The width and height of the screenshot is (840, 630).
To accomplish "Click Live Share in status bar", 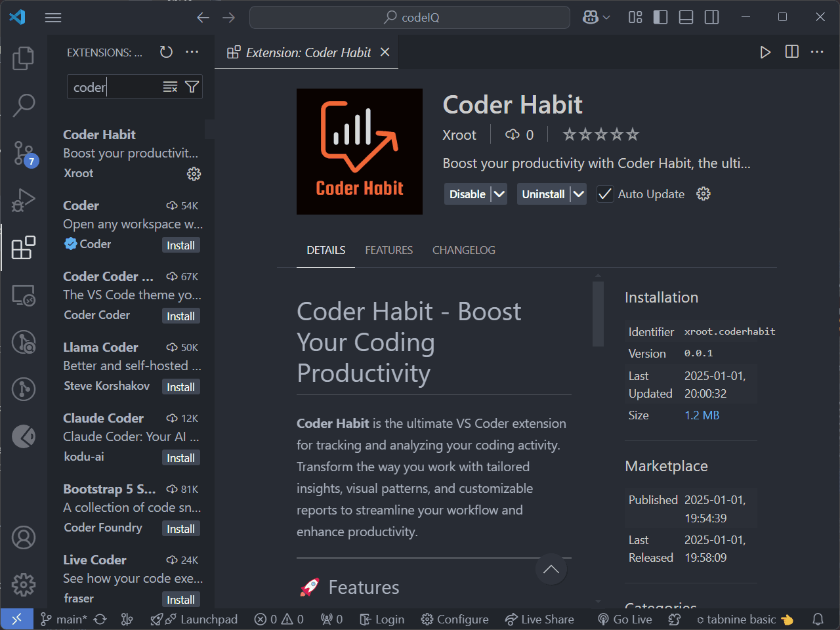I will [x=539, y=619].
